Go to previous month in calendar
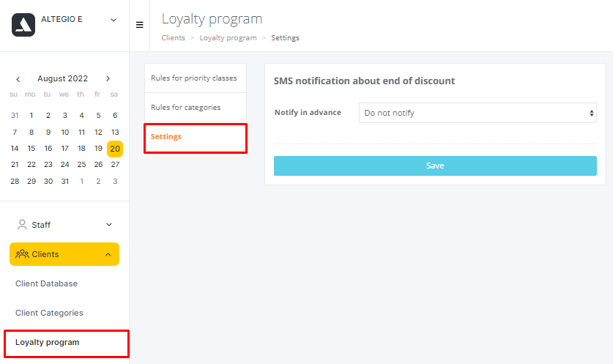The height and width of the screenshot is (364, 613). coord(18,79)
